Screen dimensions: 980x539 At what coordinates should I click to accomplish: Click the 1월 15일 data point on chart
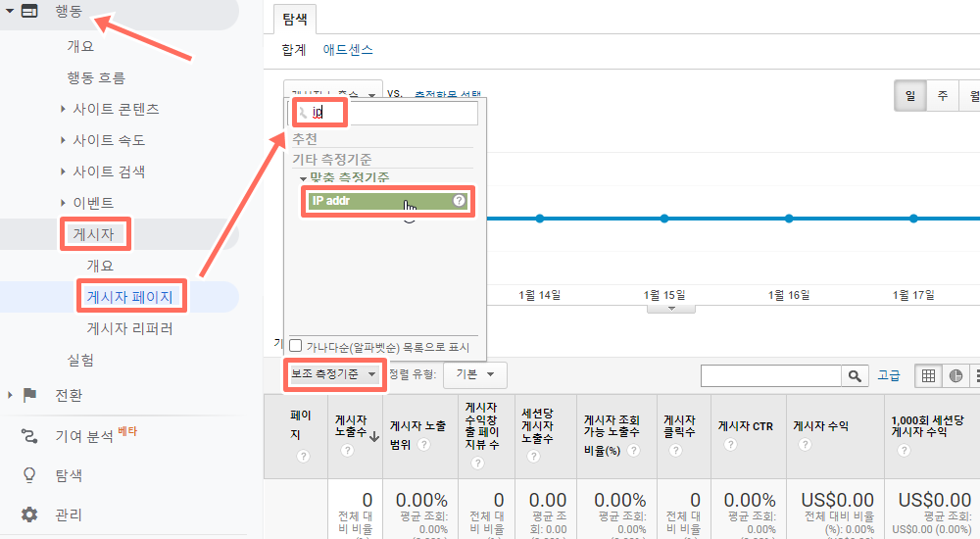[x=664, y=219]
